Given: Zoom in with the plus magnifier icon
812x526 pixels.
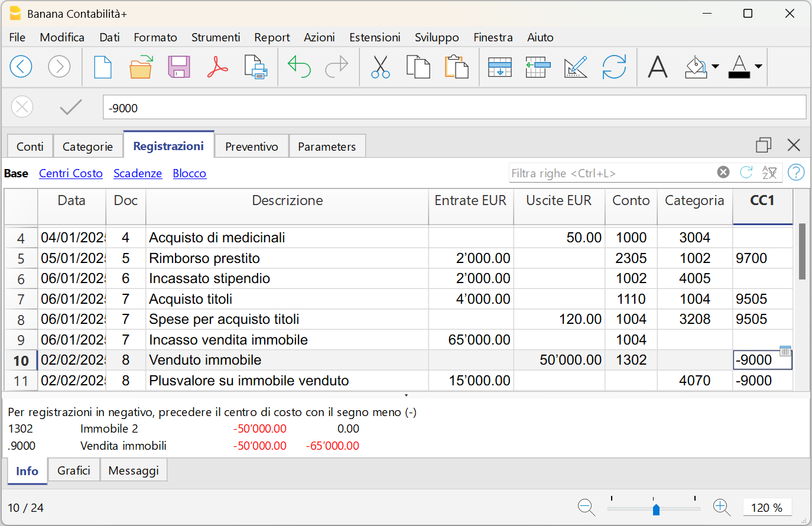Looking at the screenshot, I should 722,507.
